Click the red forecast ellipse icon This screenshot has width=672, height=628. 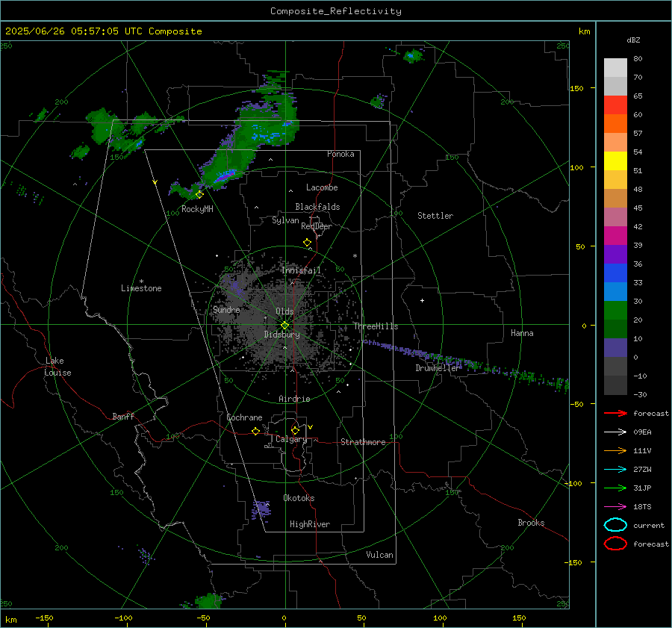point(615,544)
